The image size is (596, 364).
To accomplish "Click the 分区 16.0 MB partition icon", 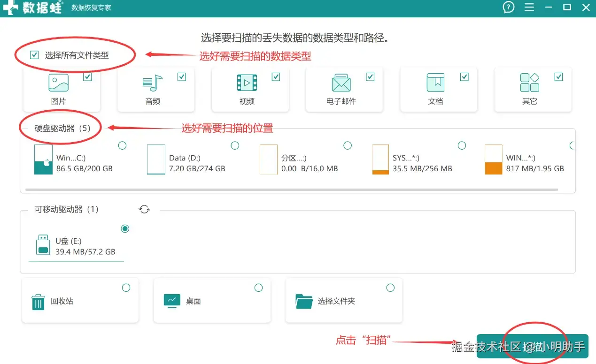I will [269, 159].
